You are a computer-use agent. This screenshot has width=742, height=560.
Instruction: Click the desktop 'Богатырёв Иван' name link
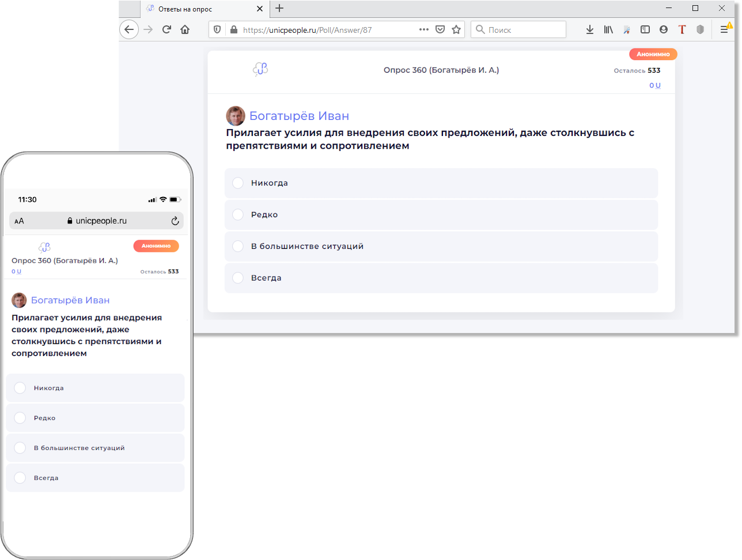[x=299, y=116]
